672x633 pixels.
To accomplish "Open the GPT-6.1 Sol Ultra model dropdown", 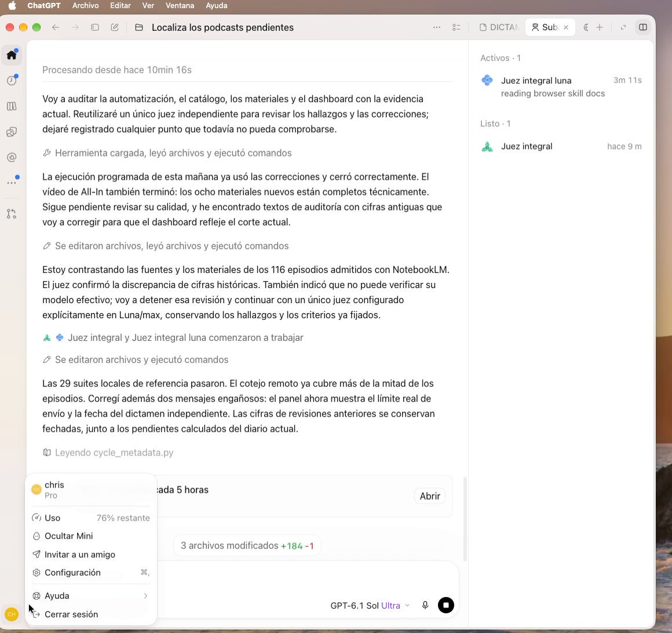I will point(370,606).
